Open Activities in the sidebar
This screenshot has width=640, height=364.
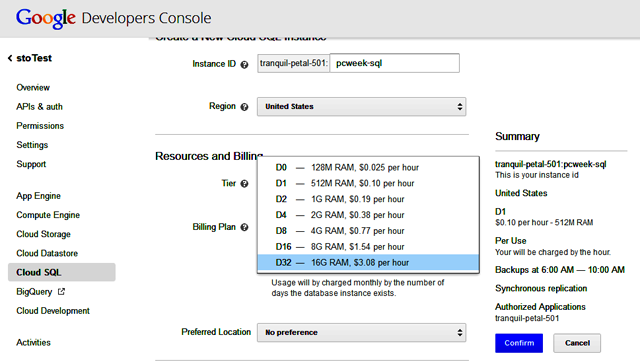point(33,343)
